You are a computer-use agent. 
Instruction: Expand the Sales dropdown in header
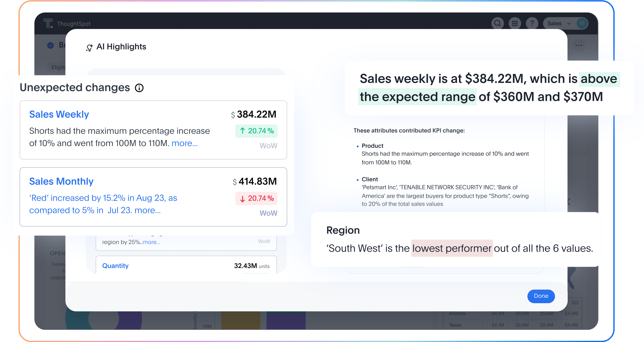[x=559, y=24]
